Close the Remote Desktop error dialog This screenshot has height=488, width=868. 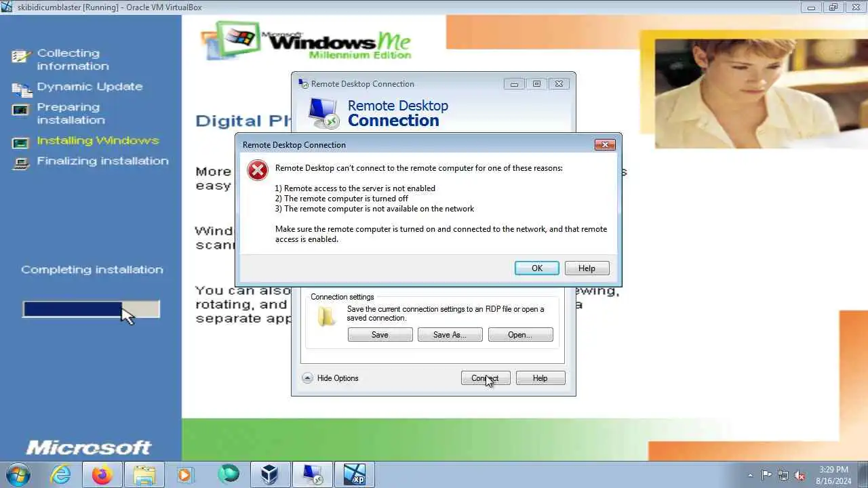(x=604, y=144)
